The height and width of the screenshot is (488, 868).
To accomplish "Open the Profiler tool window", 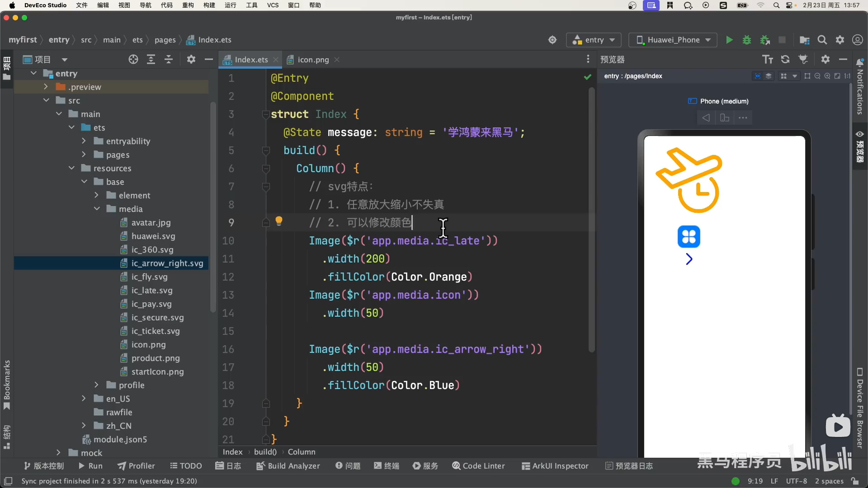I will (x=136, y=466).
